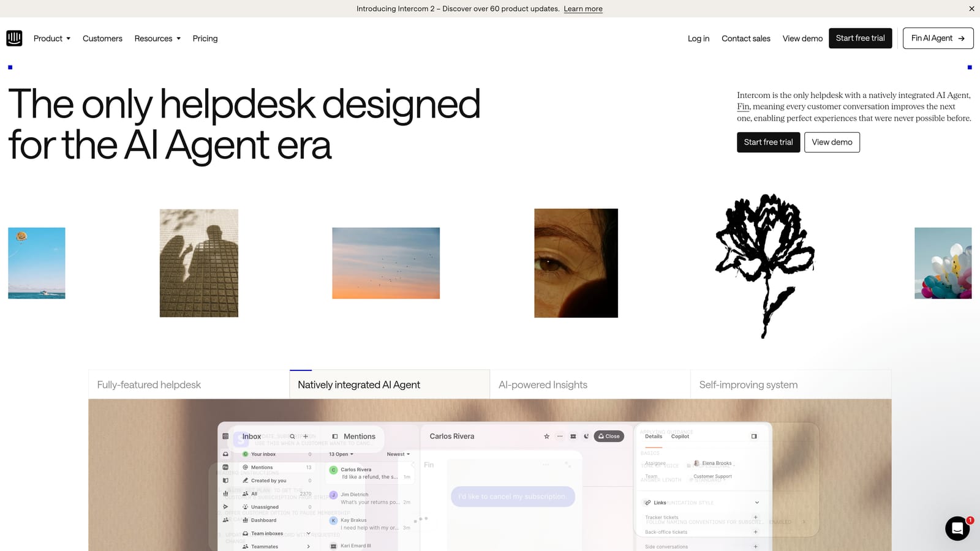The image size is (980, 551).
Task: Switch to Fully-featured helpdesk tab
Action: (189, 384)
